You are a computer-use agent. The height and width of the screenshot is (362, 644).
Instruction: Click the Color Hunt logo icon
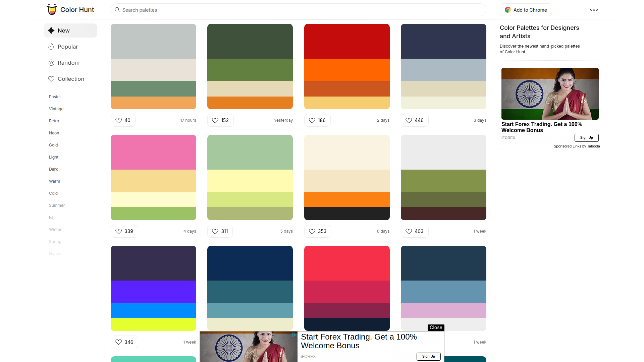coord(52,9)
